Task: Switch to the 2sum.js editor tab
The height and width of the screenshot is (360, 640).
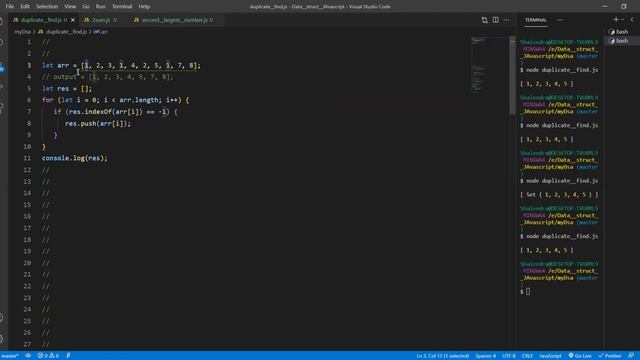Action: pyautogui.click(x=100, y=20)
